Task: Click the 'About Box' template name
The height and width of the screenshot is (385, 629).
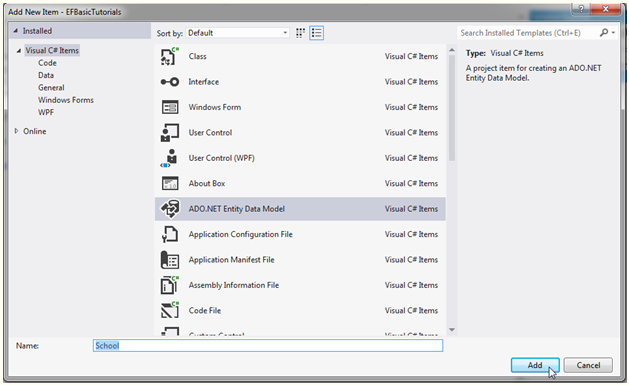Action: point(207,183)
